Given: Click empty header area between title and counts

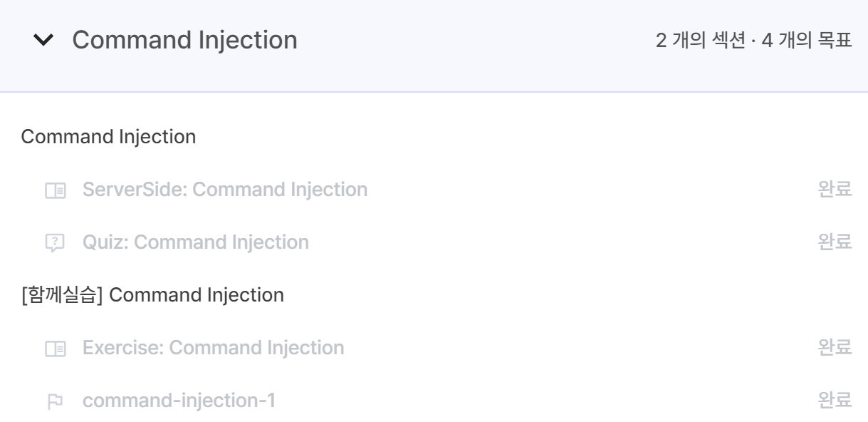Looking at the screenshot, I should 470,41.
